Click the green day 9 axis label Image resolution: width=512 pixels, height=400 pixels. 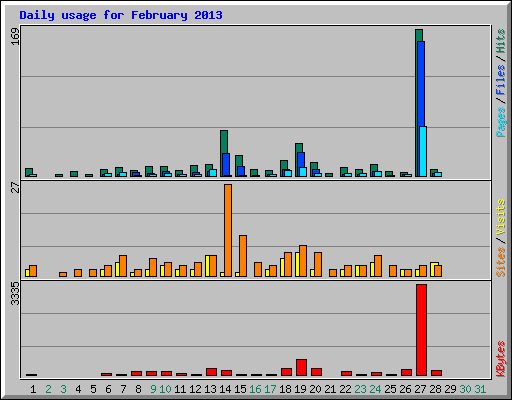(x=153, y=389)
